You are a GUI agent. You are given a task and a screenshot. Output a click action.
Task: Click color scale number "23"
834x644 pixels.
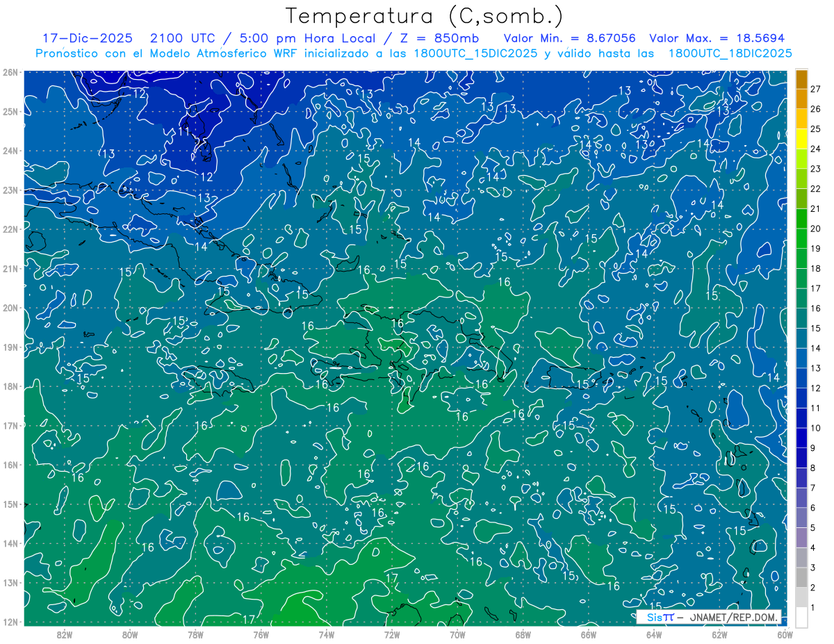click(x=816, y=169)
